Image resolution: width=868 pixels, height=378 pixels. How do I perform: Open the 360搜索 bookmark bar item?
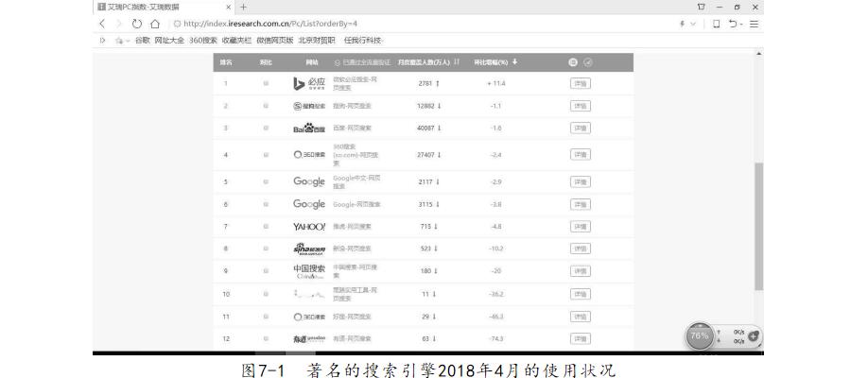(202, 40)
